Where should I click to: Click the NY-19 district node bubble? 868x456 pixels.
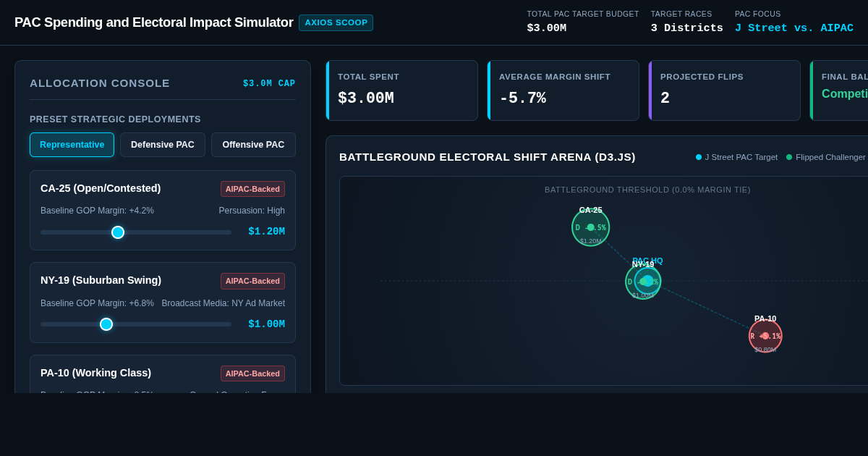pyautogui.click(x=643, y=282)
